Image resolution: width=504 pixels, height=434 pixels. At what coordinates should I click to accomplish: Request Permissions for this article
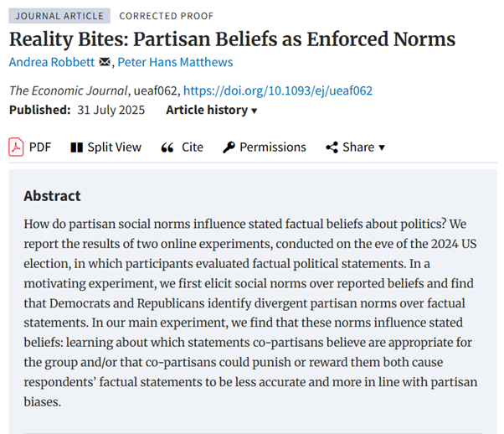click(273, 147)
